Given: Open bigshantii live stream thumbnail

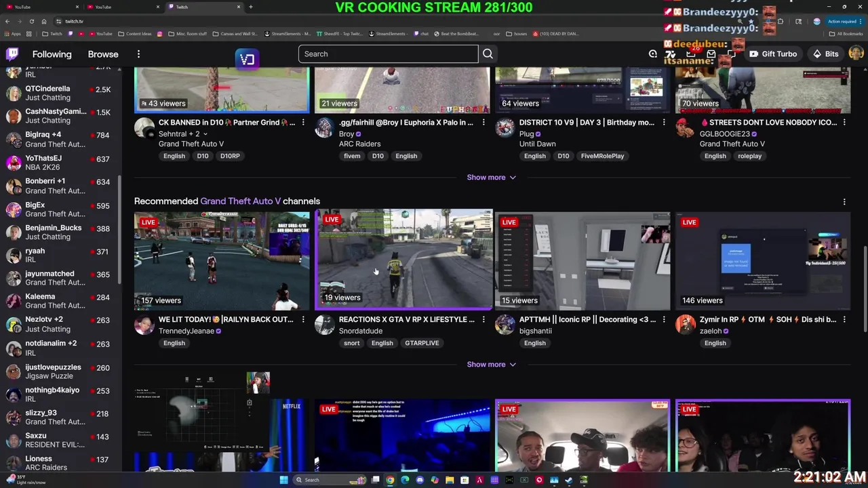Looking at the screenshot, I should click(583, 261).
